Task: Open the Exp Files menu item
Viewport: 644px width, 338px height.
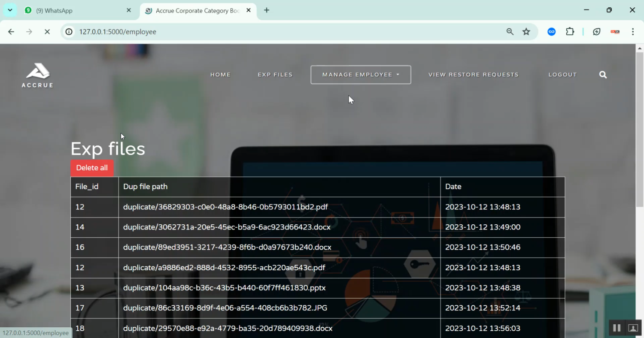Action: (x=275, y=75)
